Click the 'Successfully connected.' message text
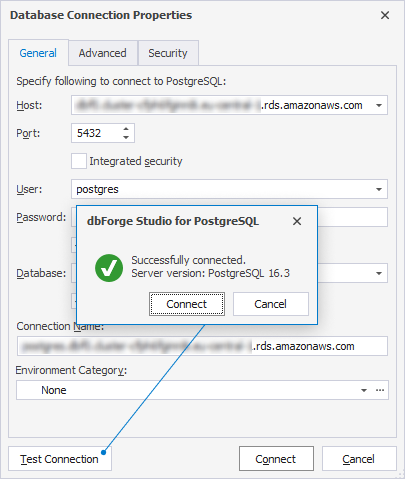Screen dimensions: 405x479 (188, 260)
